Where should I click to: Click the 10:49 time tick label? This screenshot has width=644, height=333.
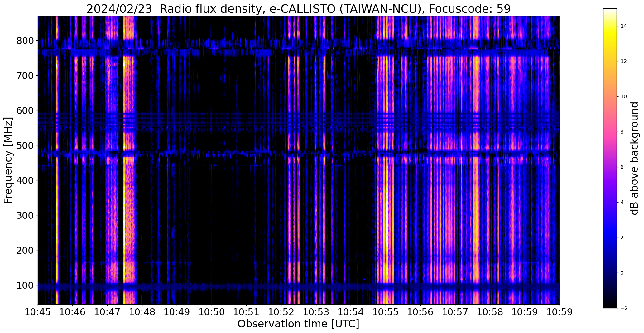[x=177, y=312]
